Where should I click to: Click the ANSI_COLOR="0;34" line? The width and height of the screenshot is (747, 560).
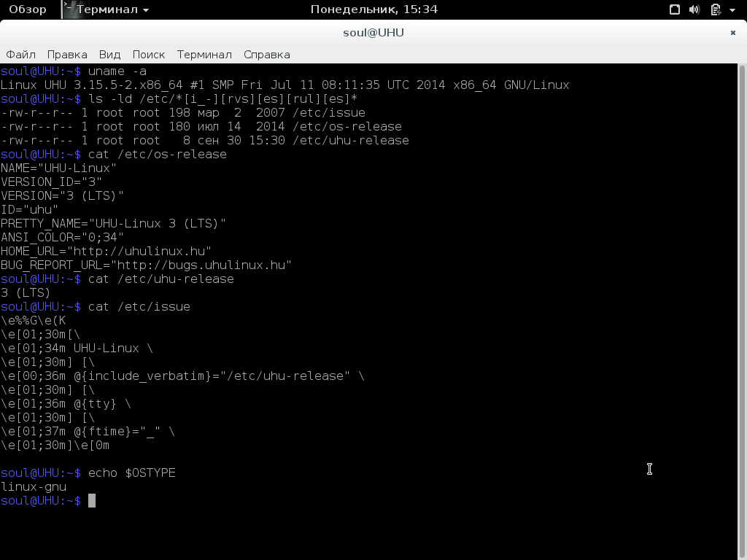62,237
